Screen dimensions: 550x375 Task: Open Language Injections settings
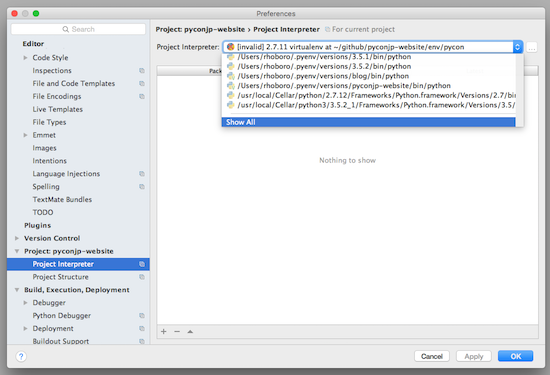tap(66, 174)
